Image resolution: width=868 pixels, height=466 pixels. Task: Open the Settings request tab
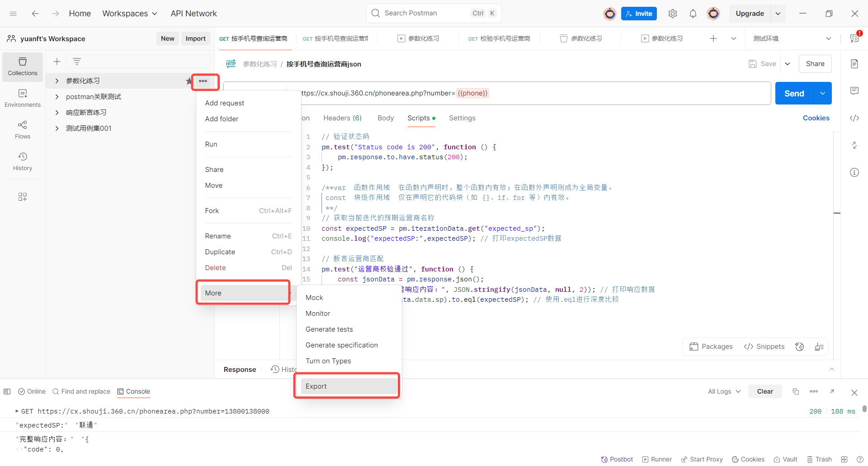462,118
